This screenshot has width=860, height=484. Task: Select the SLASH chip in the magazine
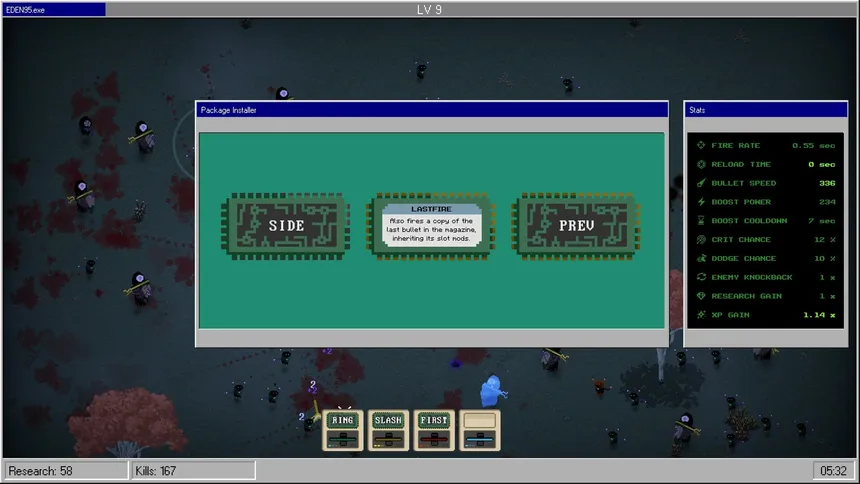click(388, 420)
